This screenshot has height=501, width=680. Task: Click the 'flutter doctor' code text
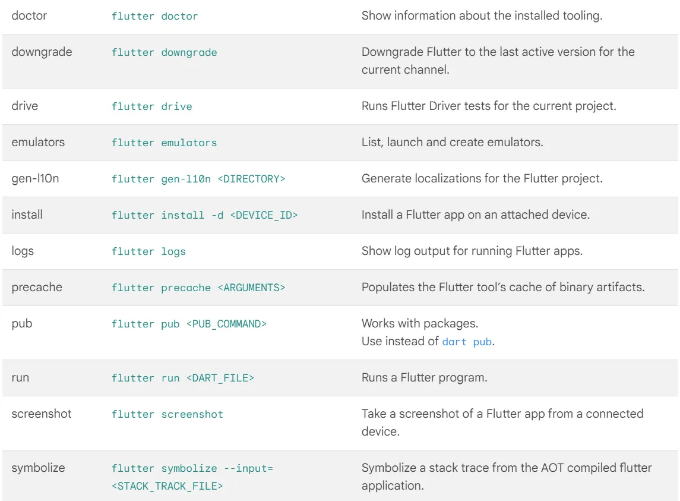(154, 16)
